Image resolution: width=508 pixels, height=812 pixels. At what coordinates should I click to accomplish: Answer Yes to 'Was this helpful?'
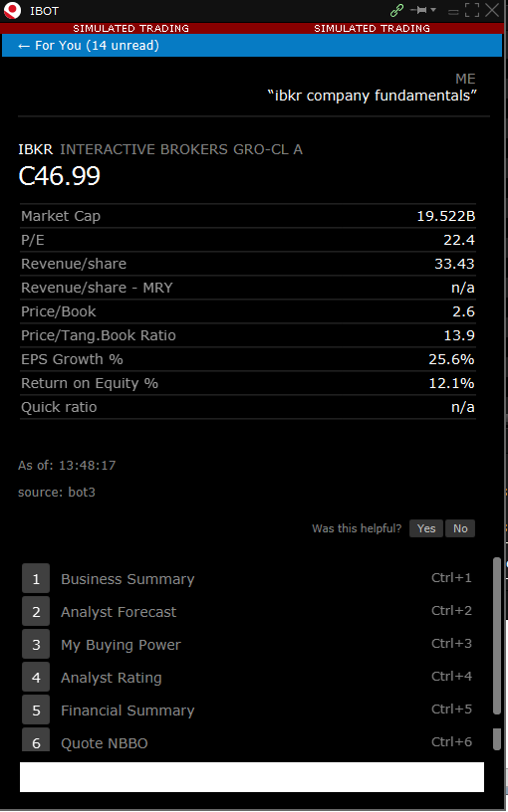click(426, 528)
